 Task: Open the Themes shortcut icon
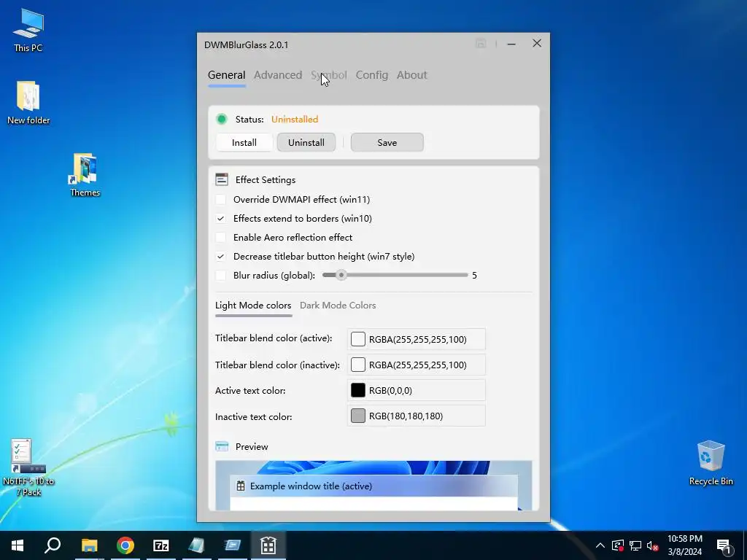(85, 174)
